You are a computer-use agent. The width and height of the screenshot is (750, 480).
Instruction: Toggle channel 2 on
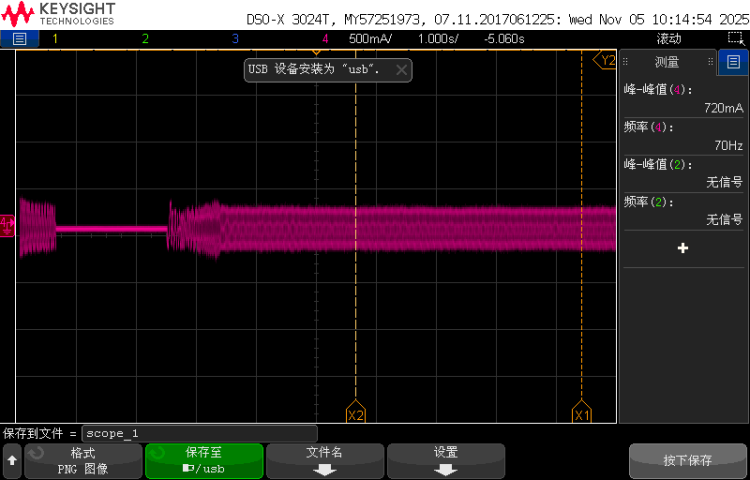(x=145, y=39)
